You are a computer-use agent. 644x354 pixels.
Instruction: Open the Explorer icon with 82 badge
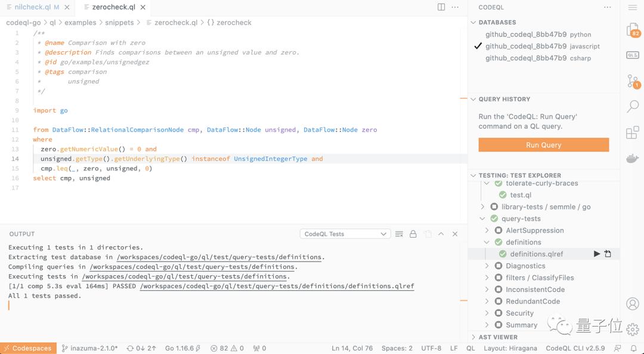[633, 30]
